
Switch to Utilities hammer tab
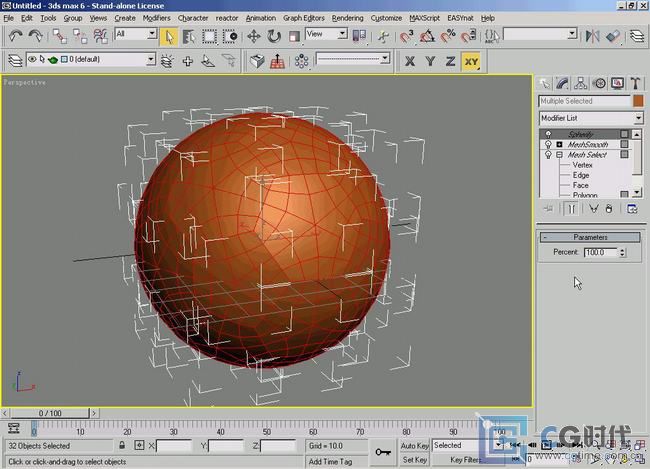635,84
